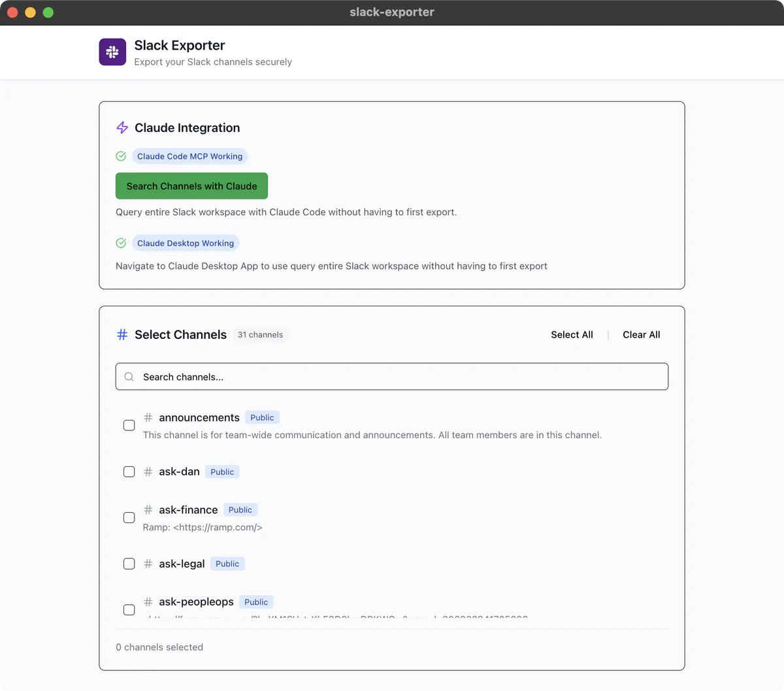The image size is (784, 691).
Task: Select All channels
Action: click(572, 334)
